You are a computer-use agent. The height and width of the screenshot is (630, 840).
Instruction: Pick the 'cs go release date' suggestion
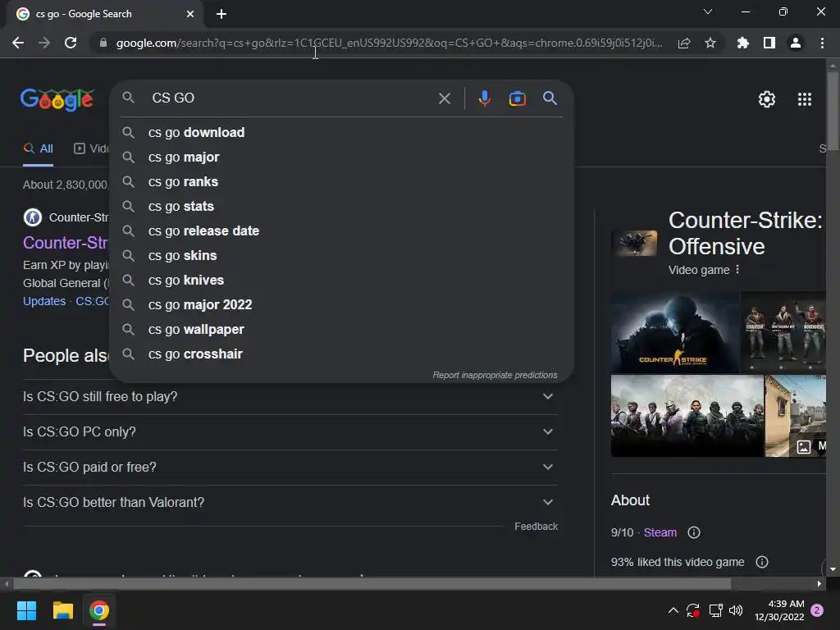tap(341, 231)
